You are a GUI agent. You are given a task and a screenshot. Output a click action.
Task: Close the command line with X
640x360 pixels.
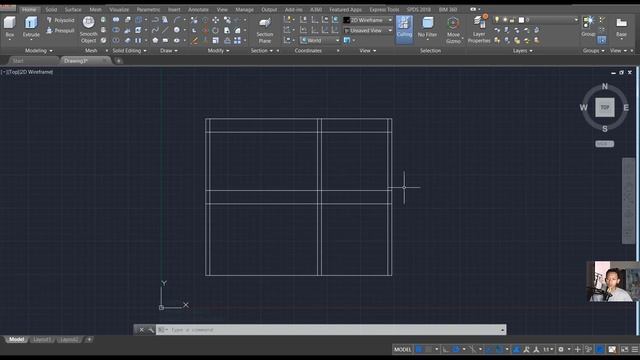coord(141,330)
